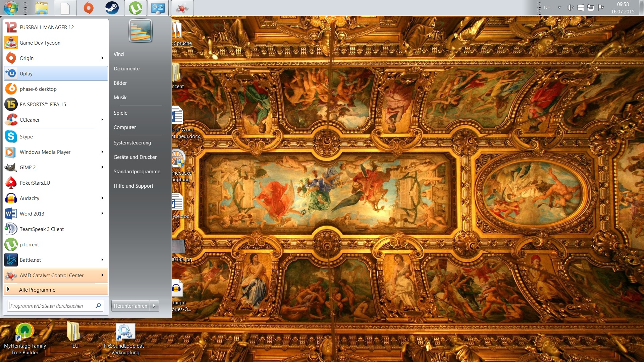This screenshot has height=362, width=644.
Task: Click the search magnifier icon
Action: pos(98,306)
